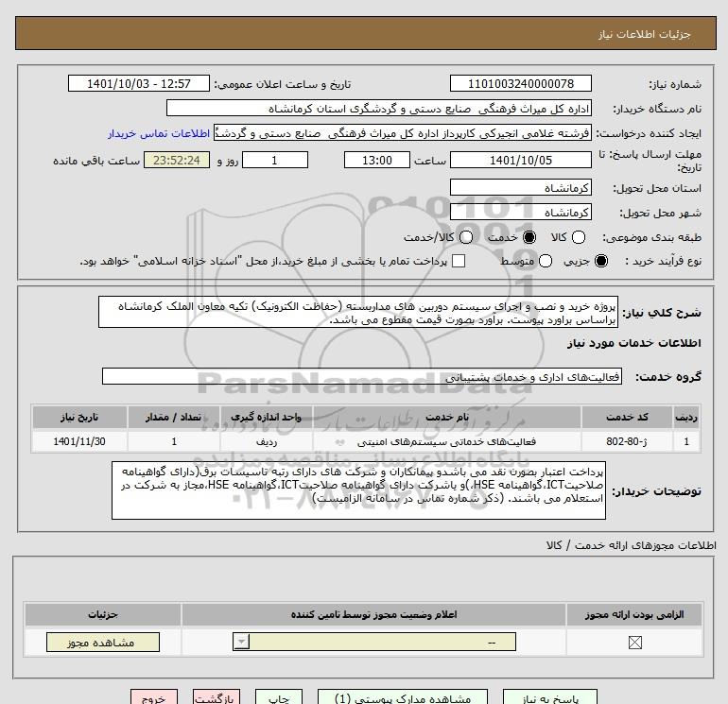The image size is (728, 704).
Task: Click the تعداد / مقدار column header
Action: (x=174, y=417)
